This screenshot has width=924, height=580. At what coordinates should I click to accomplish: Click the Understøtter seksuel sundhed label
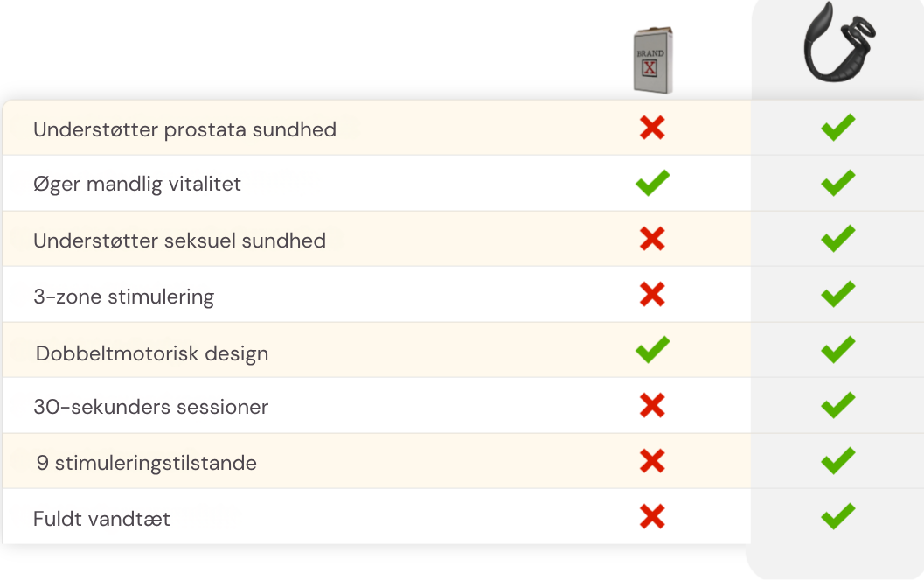point(180,241)
